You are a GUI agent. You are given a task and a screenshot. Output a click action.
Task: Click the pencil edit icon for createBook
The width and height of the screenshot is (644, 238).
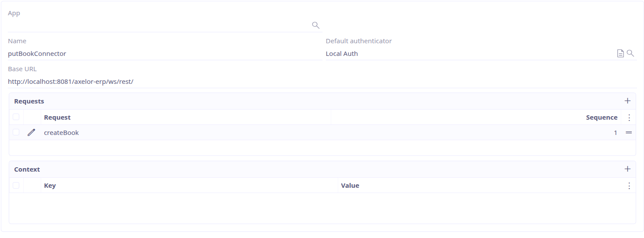(31, 132)
